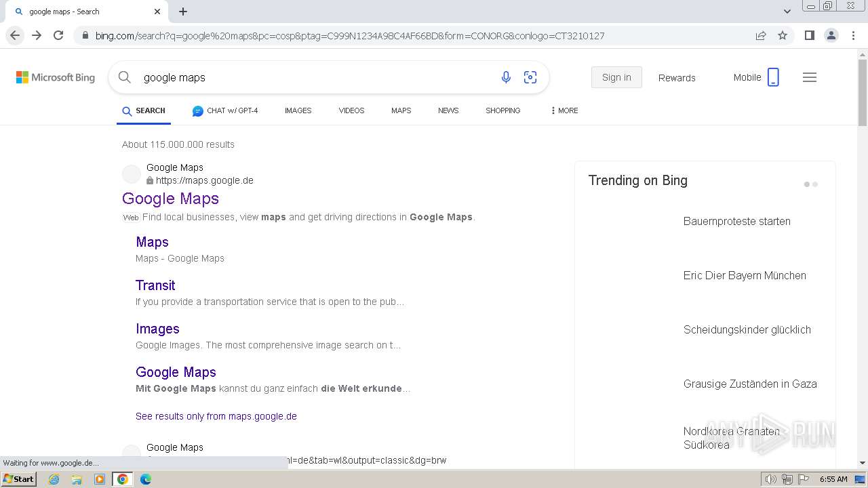Click the magnifier icon in search box
The image size is (868, 488).
(x=125, y=77)
